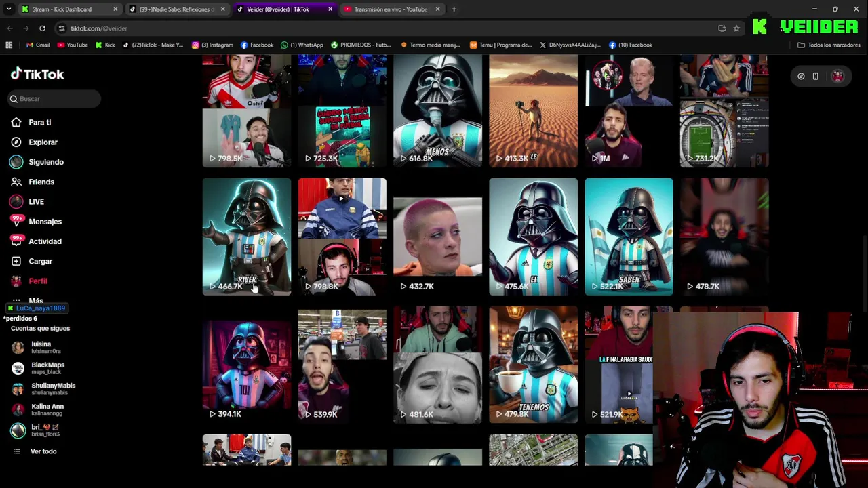Close the Kick Dashboard tab
Viewport: 868px width, 488px height.
tap(115, 9)
